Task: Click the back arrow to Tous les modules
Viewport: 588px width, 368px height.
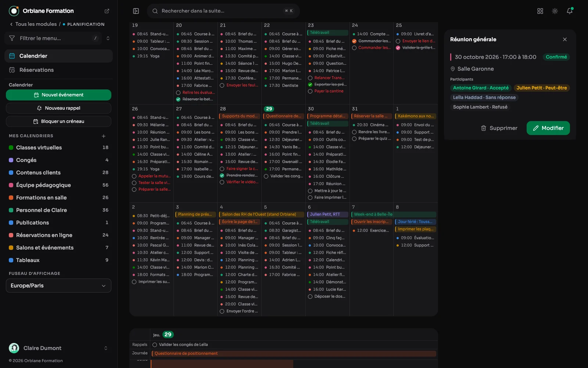Action: pos(11,24)
